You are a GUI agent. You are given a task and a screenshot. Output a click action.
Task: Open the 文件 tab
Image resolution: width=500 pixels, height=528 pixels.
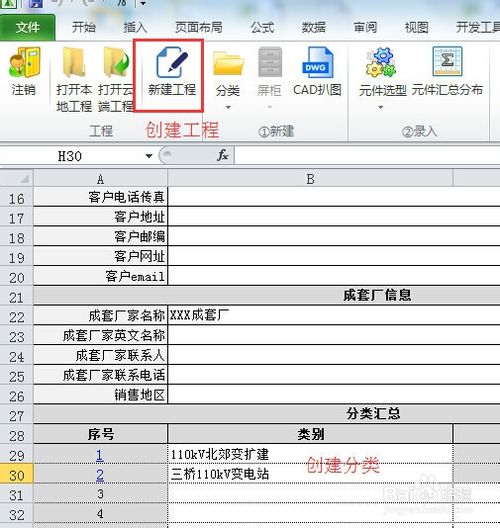(28, 27)
